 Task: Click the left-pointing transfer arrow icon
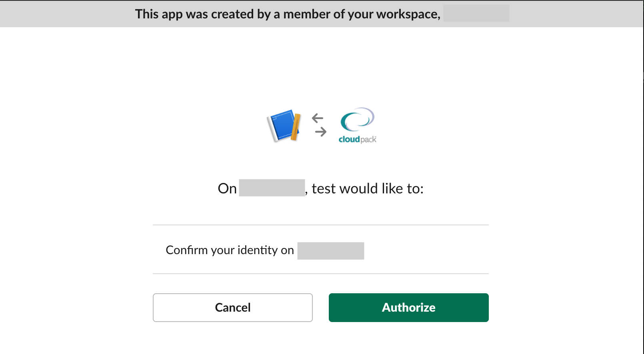click(318, 117)
